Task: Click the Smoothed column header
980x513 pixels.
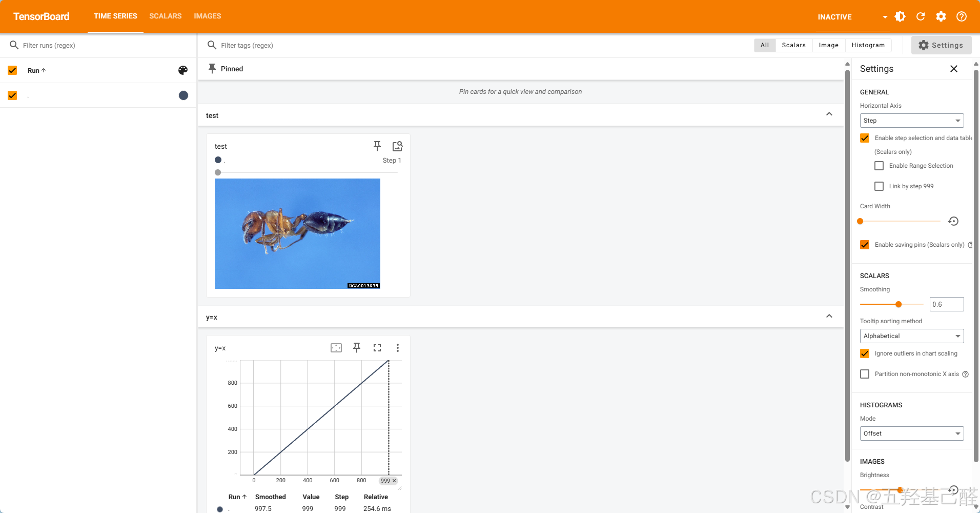Action: pos(271,497)
